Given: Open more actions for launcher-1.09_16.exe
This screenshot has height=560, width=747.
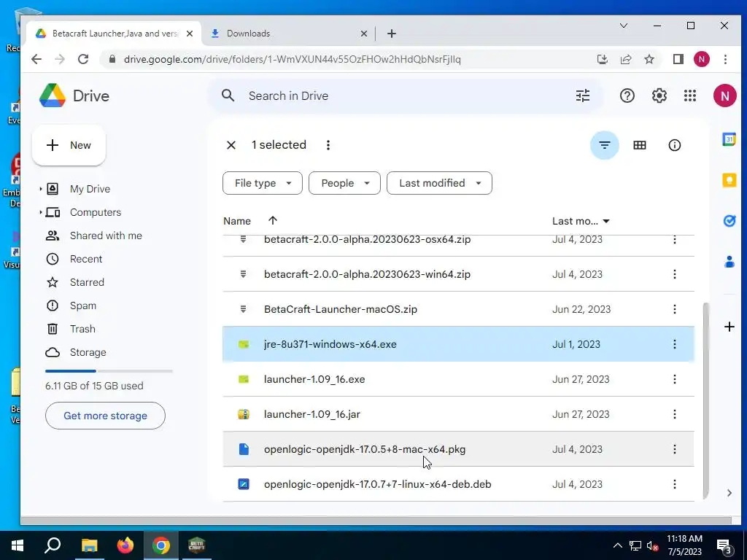Looking at the screenshot, I should point(675,379).
